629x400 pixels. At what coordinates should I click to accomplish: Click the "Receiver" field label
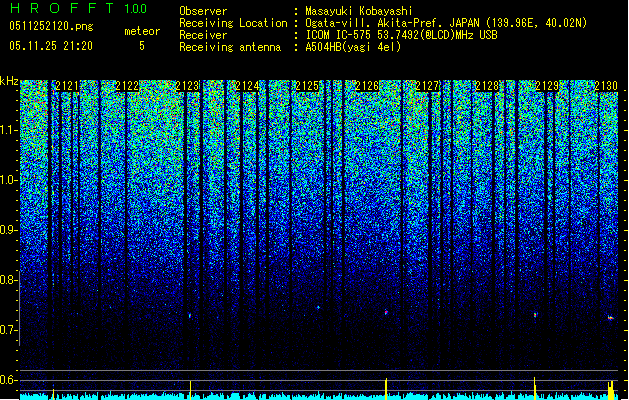[203, 35]
